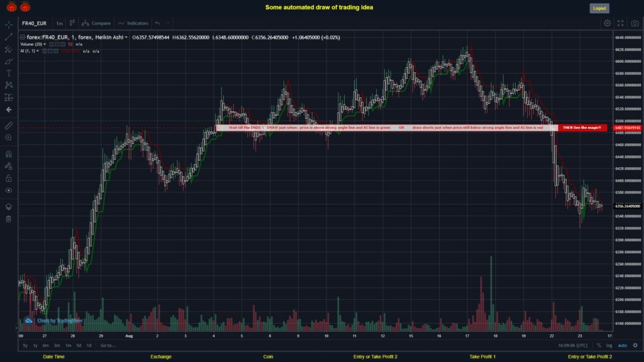The image size is (644, 362).
Task: Toggle magnet mode for drawings
Action: click(9, 155)
